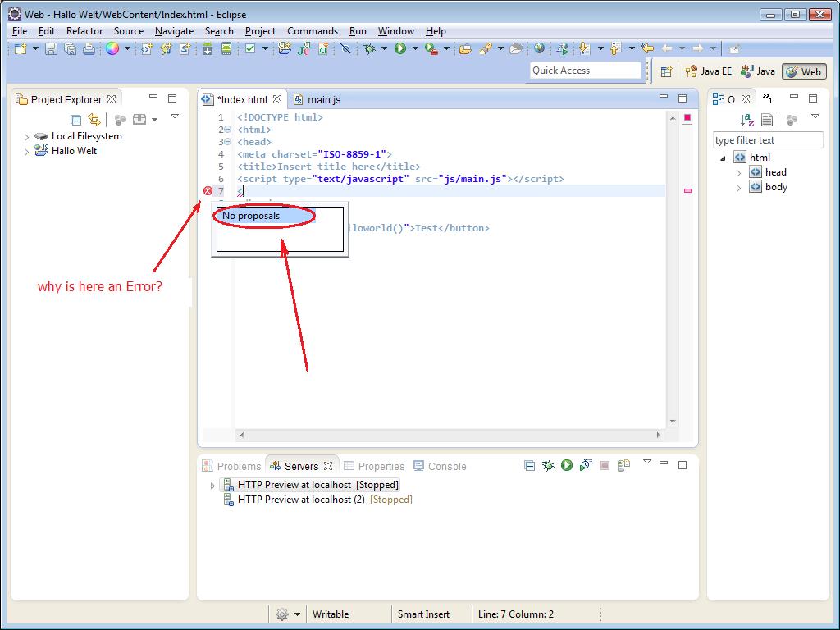Viewport: 840px width, 630px height.
Task: Click the Quick Access search field
Action: coord(586,71)
